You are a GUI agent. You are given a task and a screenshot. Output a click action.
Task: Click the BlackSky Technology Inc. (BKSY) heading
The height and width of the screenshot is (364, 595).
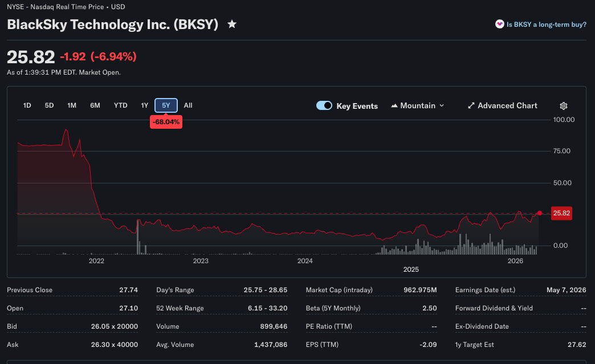click(x=113, y=24)
